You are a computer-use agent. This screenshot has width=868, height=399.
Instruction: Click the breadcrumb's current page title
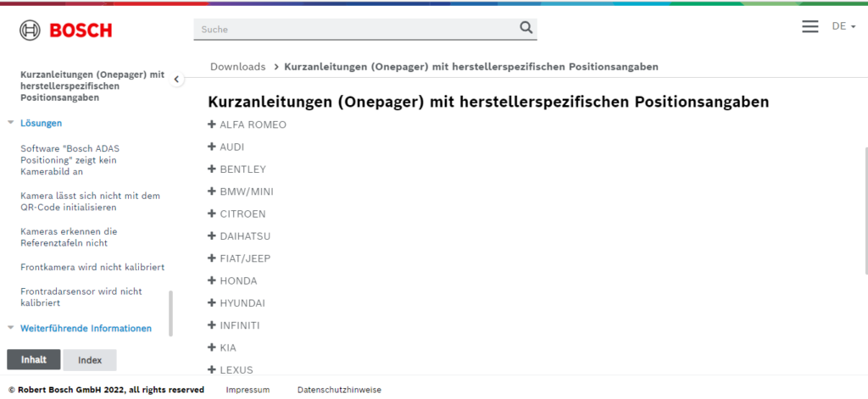tap(471, 67)
